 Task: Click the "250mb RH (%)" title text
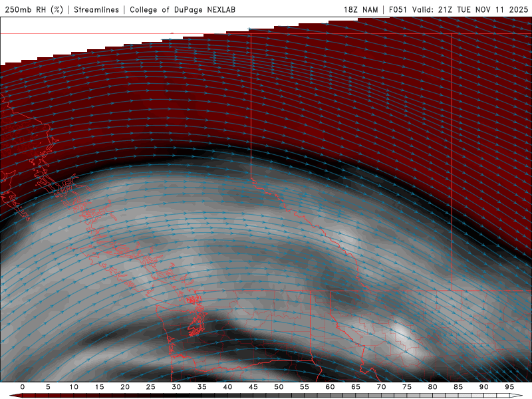34,9
